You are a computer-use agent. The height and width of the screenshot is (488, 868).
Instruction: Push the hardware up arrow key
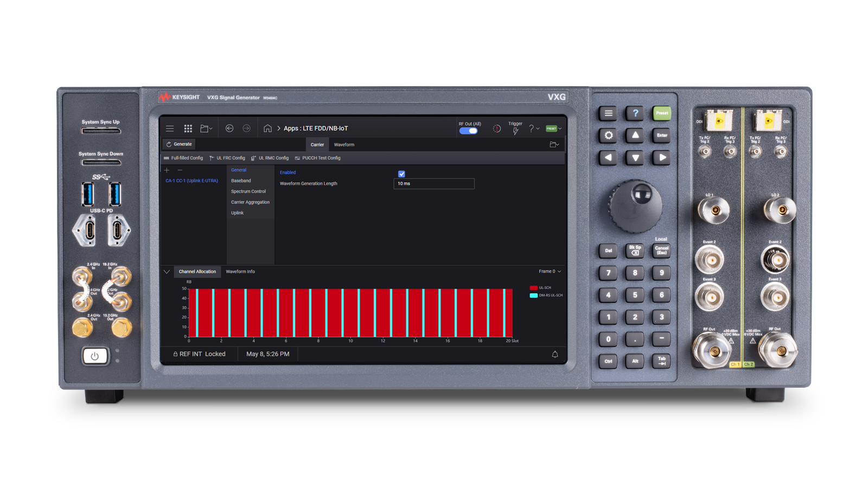[635, 136]
